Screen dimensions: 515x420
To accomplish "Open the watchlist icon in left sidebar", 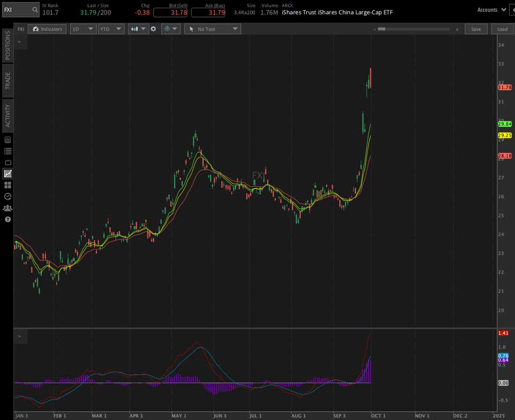I will (8, 151).
